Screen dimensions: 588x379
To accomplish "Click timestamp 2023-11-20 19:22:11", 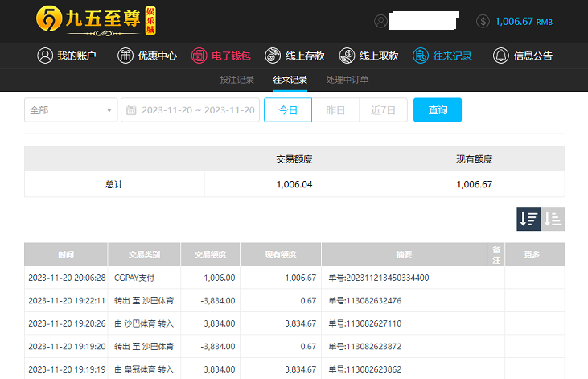I will [x=67, y=301].
